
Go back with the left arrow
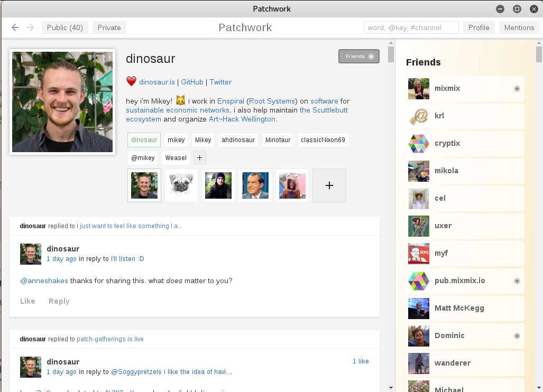(x=15, y=27)
